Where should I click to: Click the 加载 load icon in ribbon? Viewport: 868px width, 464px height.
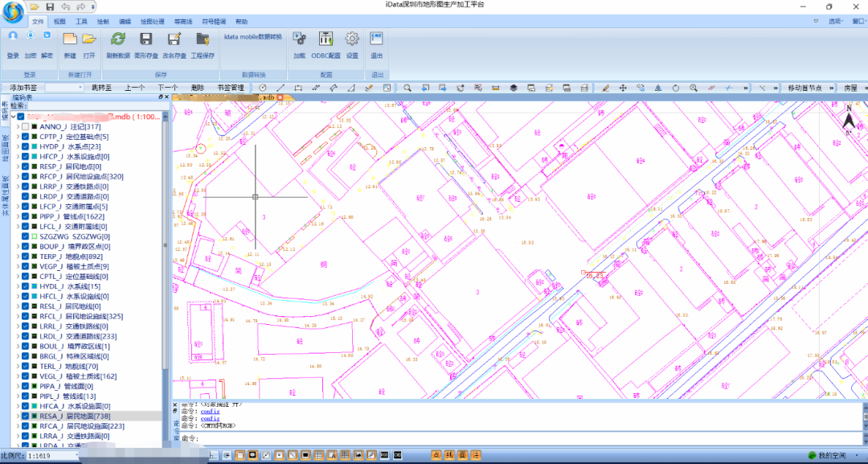click(299, 39)
